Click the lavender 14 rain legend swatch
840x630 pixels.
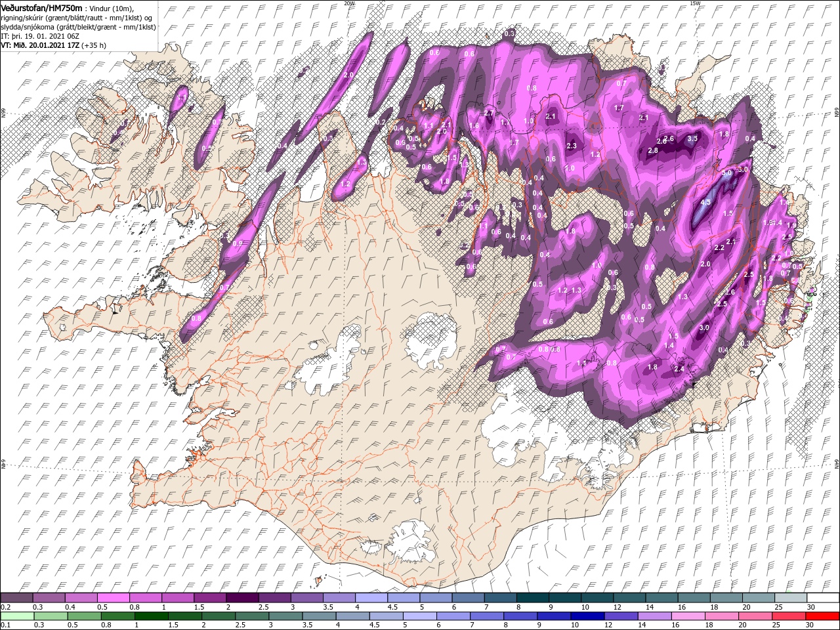click(655, 617)
